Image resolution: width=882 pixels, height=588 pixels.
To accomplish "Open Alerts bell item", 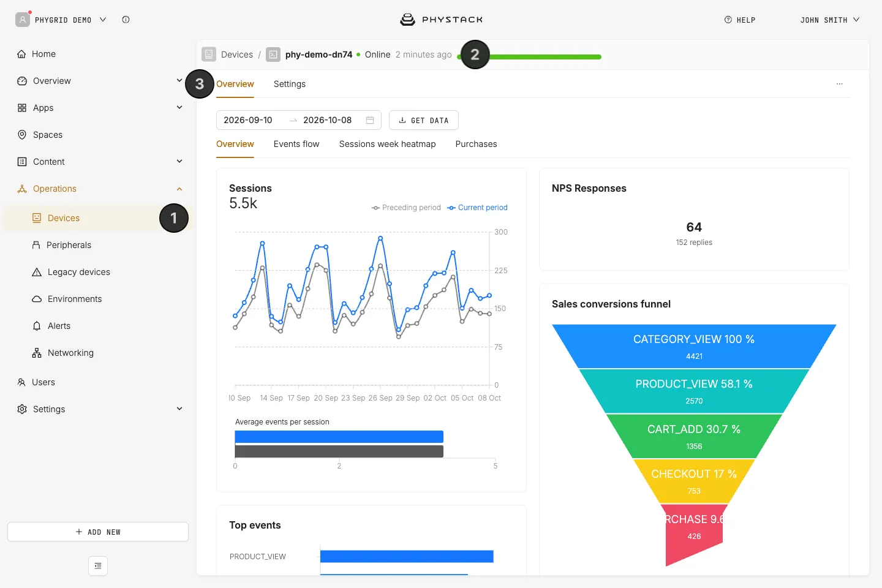I will tap(37, 326).
